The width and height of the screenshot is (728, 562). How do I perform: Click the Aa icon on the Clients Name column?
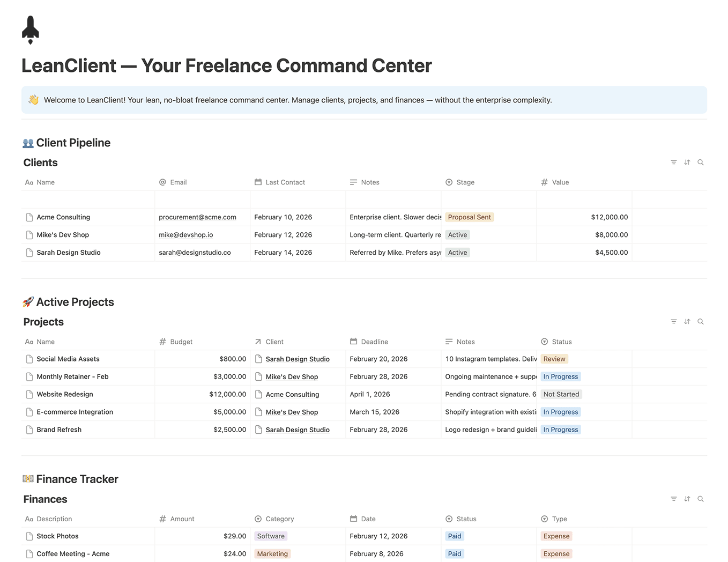(28, 182)
